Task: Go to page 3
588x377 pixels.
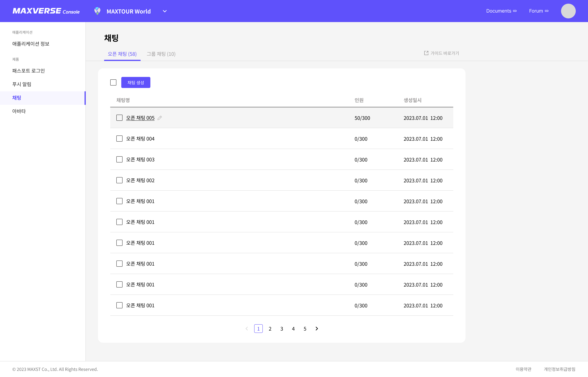Action: point(282,329)
